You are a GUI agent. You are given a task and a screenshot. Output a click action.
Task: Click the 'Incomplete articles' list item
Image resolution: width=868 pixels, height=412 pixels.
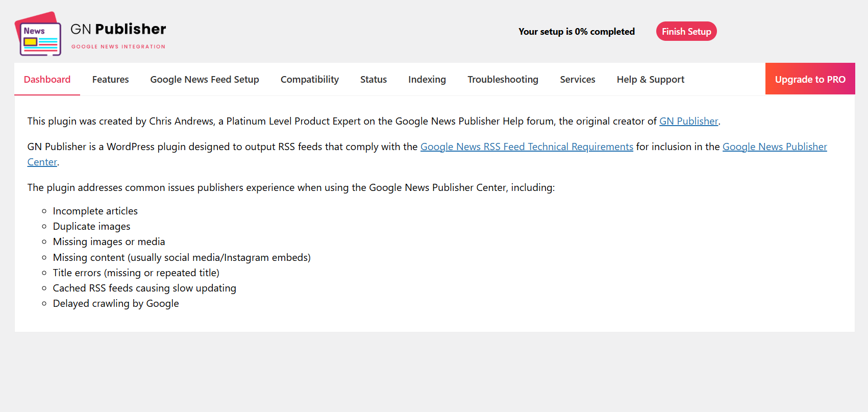click(x=95, y=211)
